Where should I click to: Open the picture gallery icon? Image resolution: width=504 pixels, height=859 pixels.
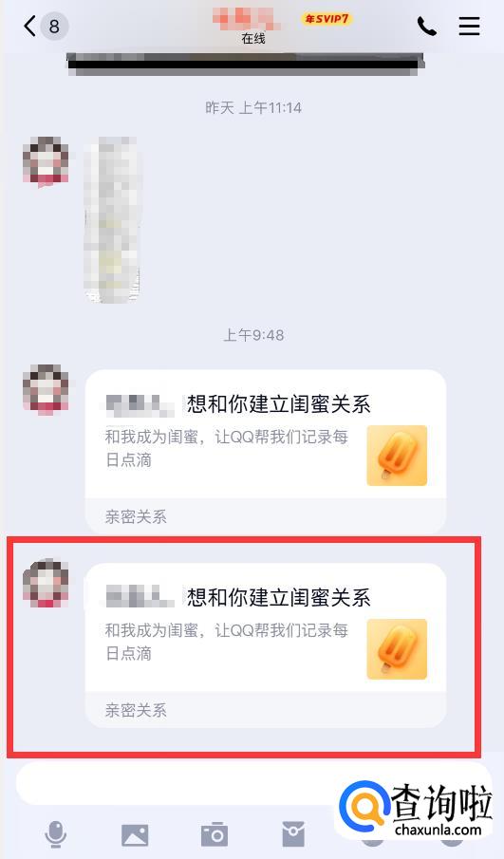(x=135, y=835)
